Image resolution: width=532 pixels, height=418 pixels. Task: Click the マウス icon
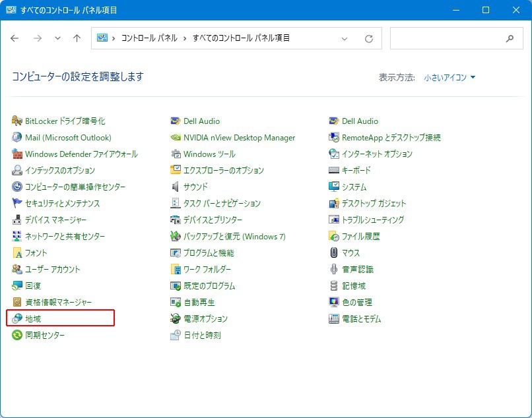pos(334,253)
